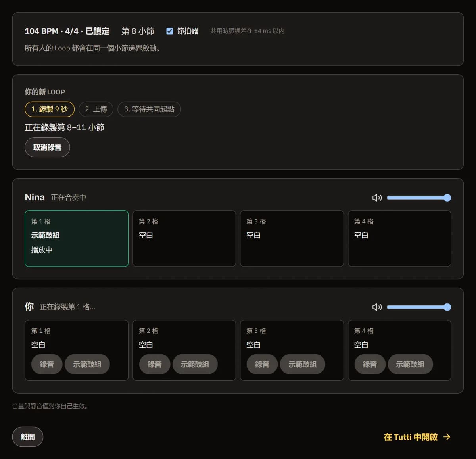The image size is (476, 459).
Task: Toggle the 節拍器 metronome checkbox
Action: point(169,31)
